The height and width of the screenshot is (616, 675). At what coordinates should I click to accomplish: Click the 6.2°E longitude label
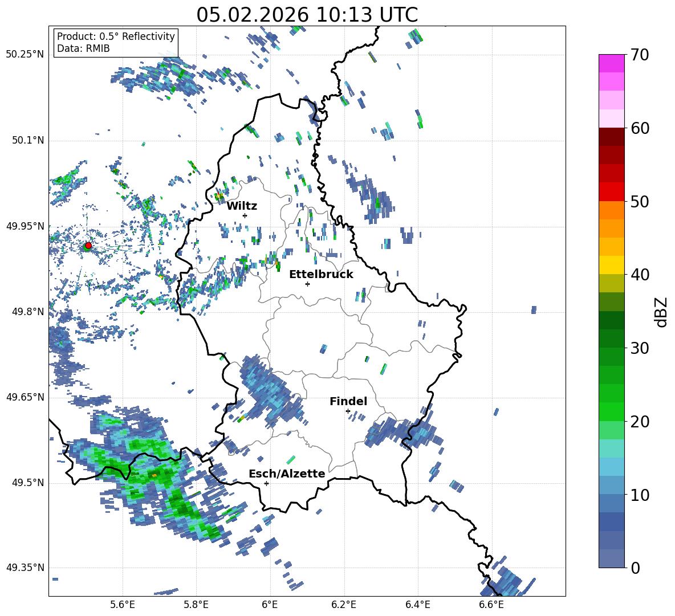click(x=344, y=605)
